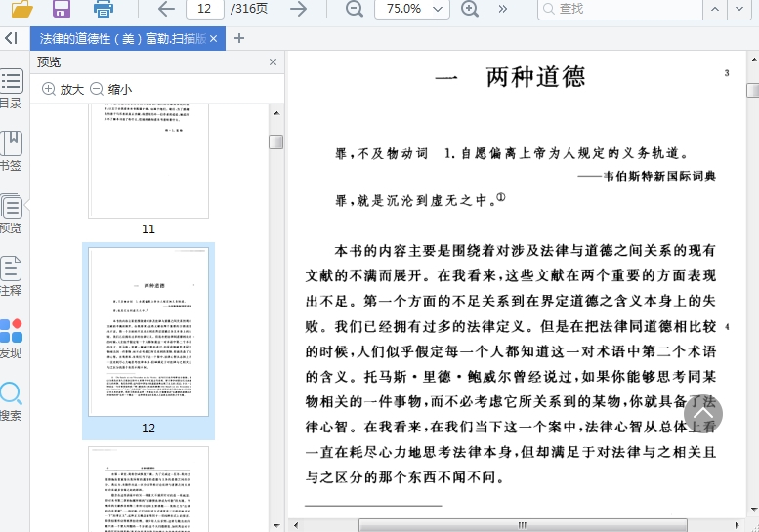This screenshot has width=759, height=532.
Task: Zoom in with the plus magnifier icon
Action: click(x=470, y=9)
